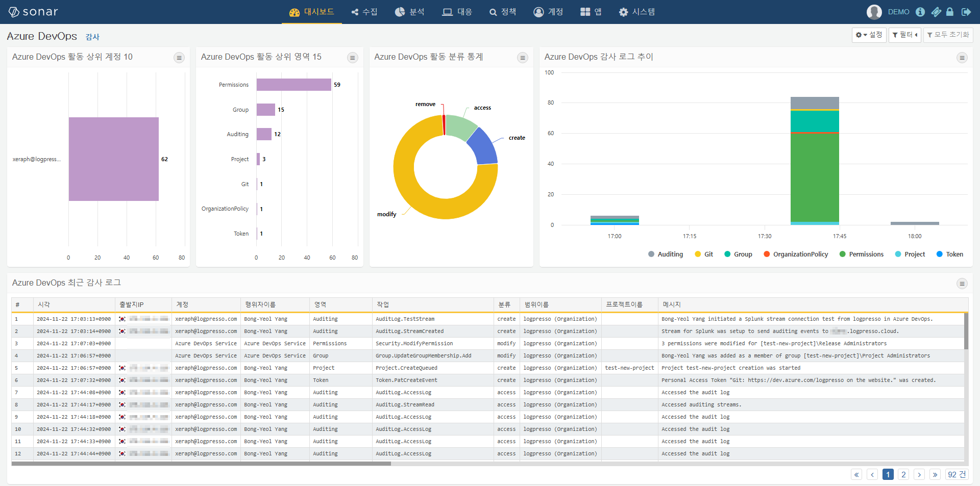Open menu of top accounts 10 widget
Screen dimensions: 980x486
(179, 58)
